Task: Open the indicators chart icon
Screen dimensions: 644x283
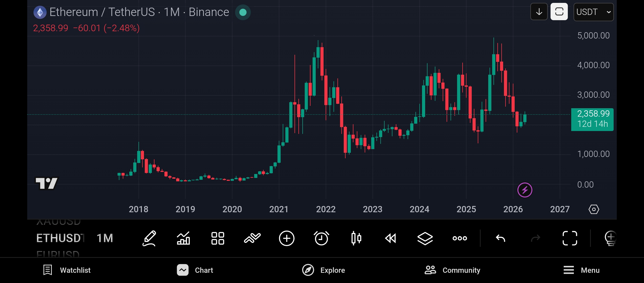Action: pos(183,238)
